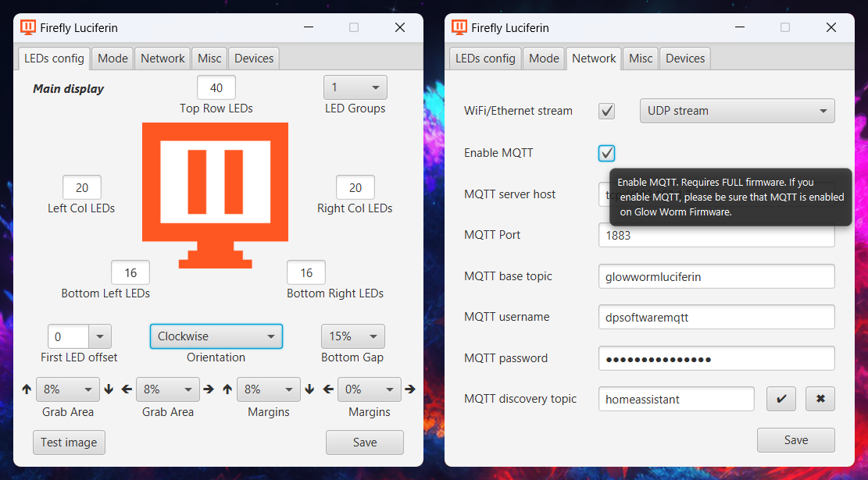Open the Bottom Gap 15% dropdown
The image size is (868, 480).
352,336
